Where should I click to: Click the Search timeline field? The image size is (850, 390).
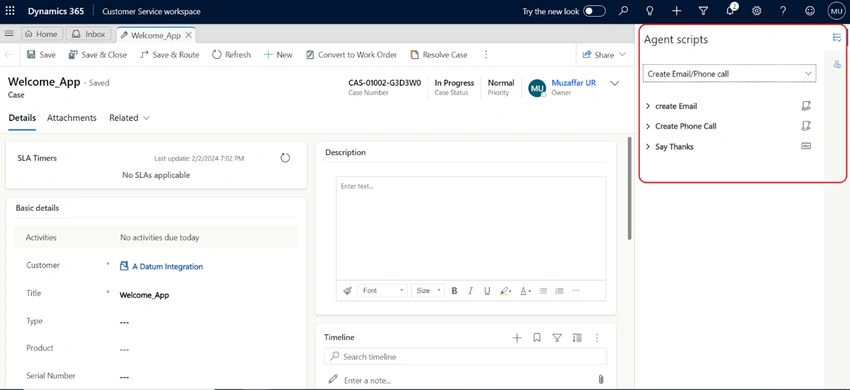point(466,356)
